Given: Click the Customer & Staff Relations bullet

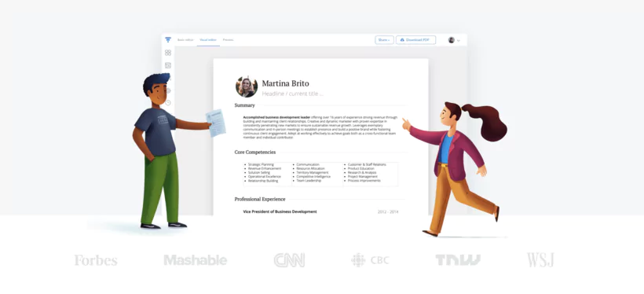Looking at the screenshot, I should (367, 164).
